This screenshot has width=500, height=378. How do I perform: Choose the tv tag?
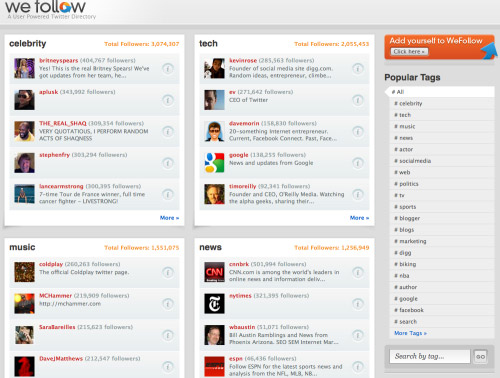coord(399,195)
